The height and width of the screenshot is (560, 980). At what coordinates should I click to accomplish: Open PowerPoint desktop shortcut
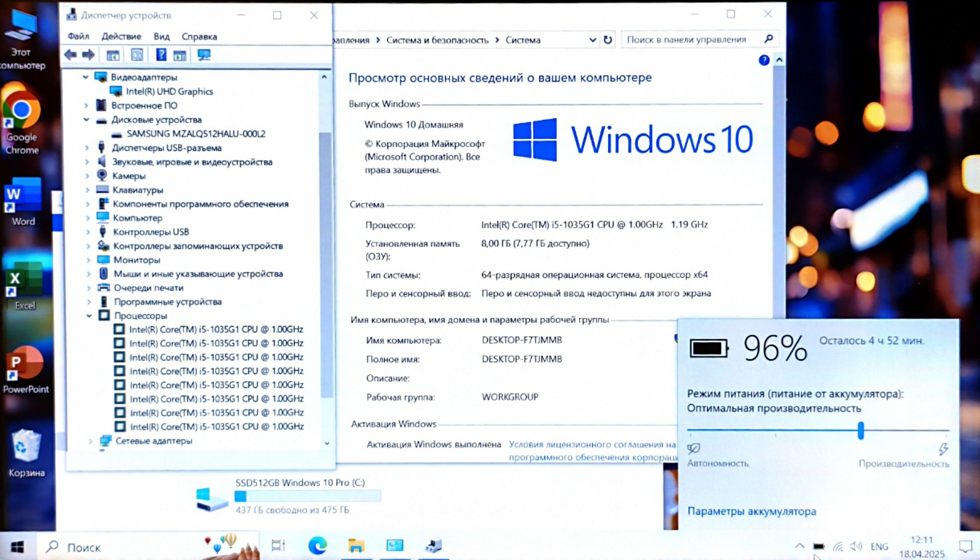tap(26, 370)
